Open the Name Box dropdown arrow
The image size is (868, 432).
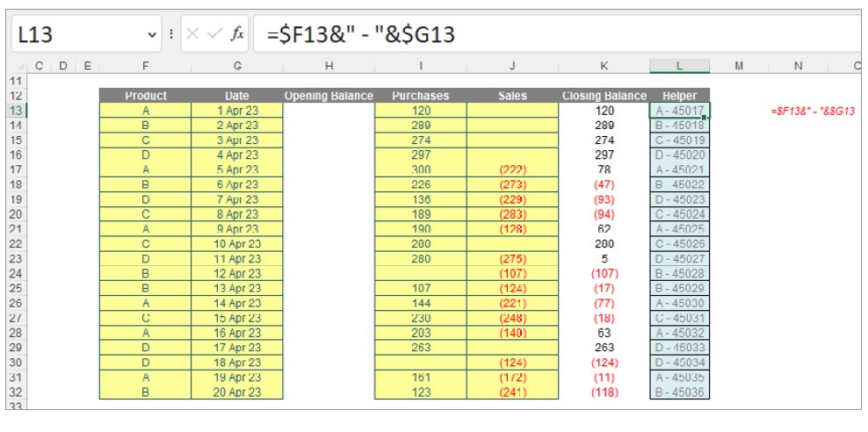click(x=152, y=35)
